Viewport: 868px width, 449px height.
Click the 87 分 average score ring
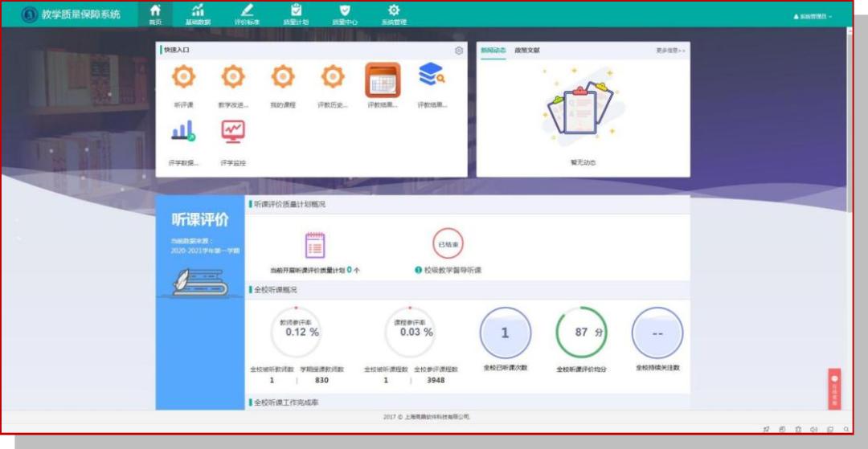coord(581,333)
